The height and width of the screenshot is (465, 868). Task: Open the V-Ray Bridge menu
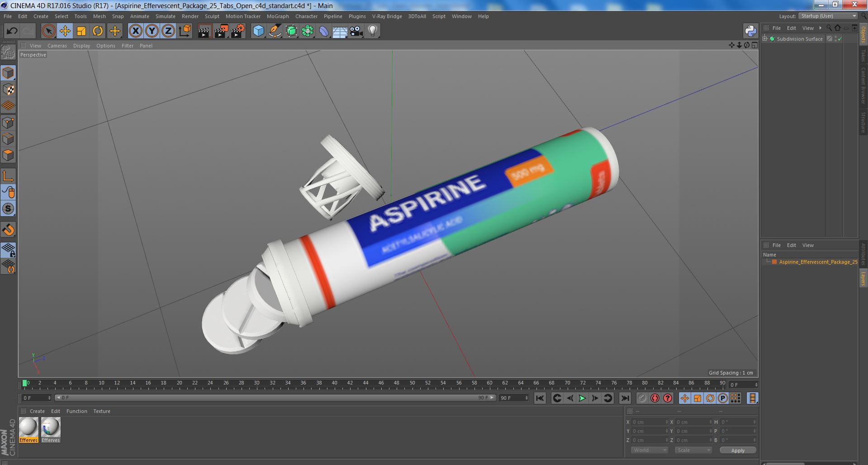[387, 16]
